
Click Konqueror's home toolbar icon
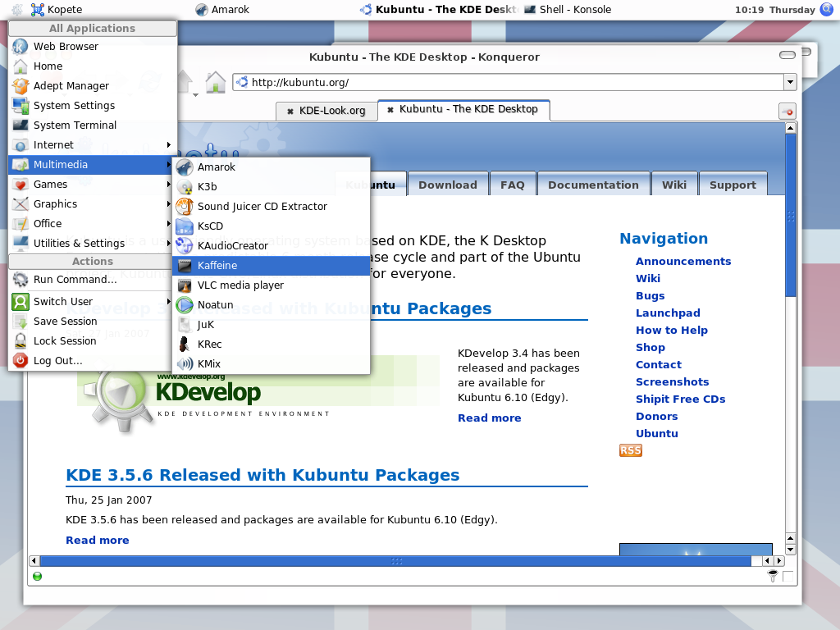click(x=216, y=82)
